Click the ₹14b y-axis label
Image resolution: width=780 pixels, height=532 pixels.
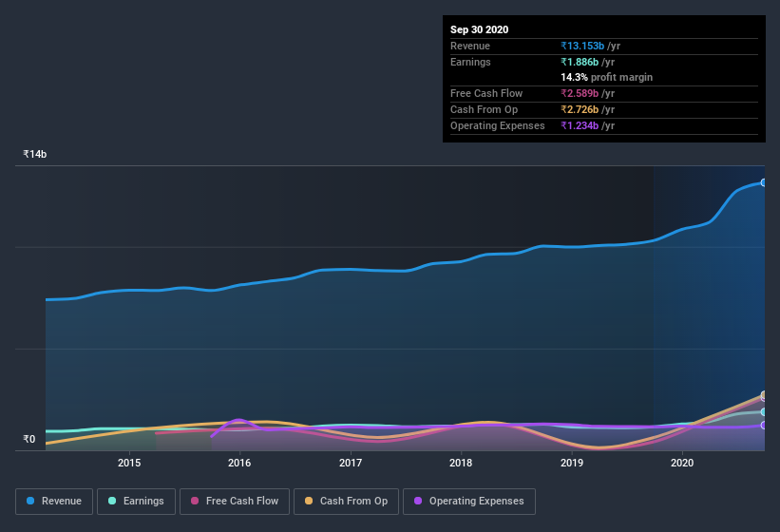click(35, 154)
